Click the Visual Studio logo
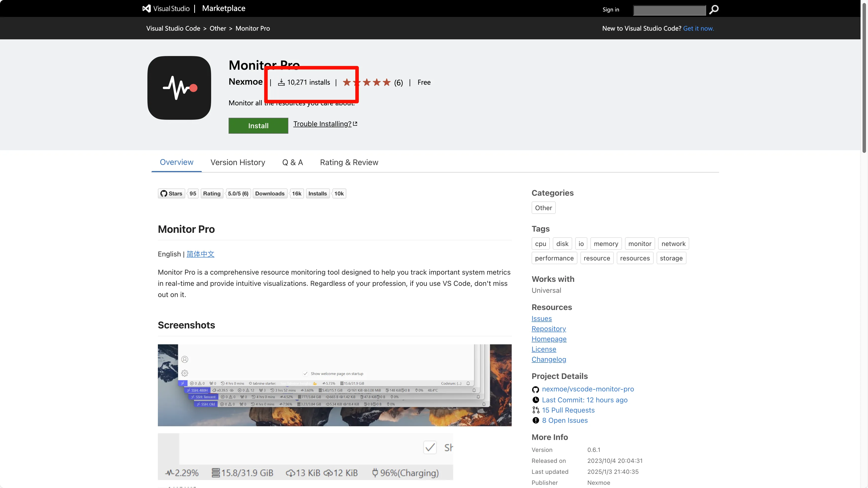The height and width of the screenshot is (488, 868). coord(166,8)
